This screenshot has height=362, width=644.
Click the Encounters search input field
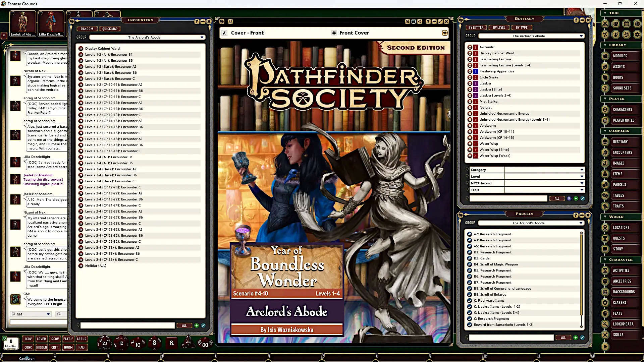pos(127,325)
